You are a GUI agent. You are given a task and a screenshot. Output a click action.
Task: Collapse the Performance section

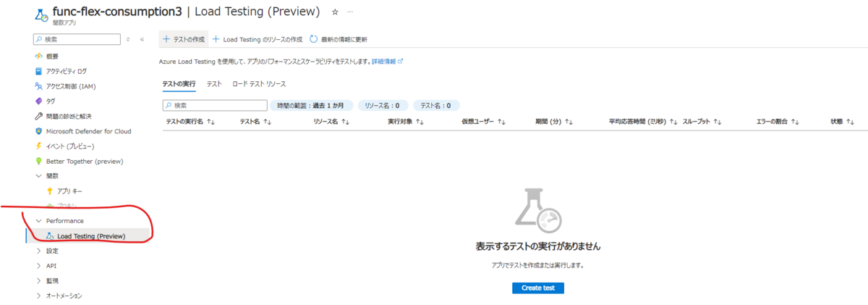[39, 220]
